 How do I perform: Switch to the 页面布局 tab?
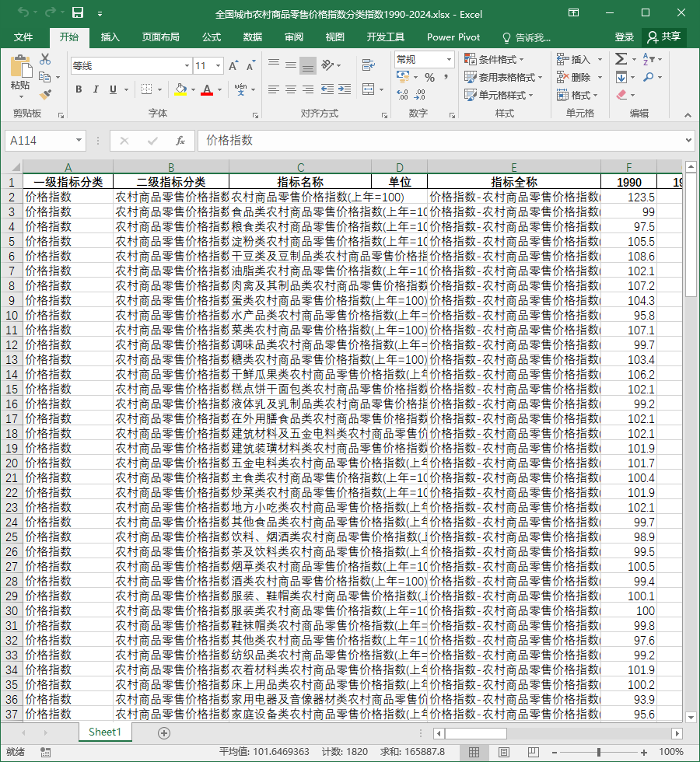[161, 37]
